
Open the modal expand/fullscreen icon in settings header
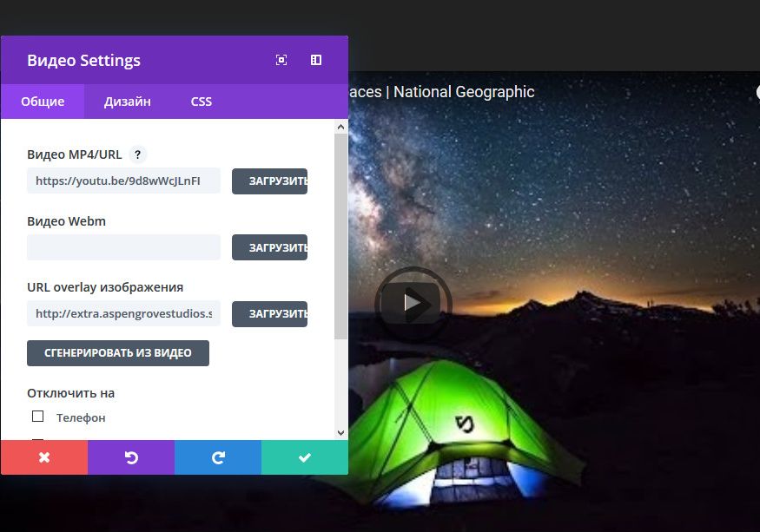tap(281, 60)
